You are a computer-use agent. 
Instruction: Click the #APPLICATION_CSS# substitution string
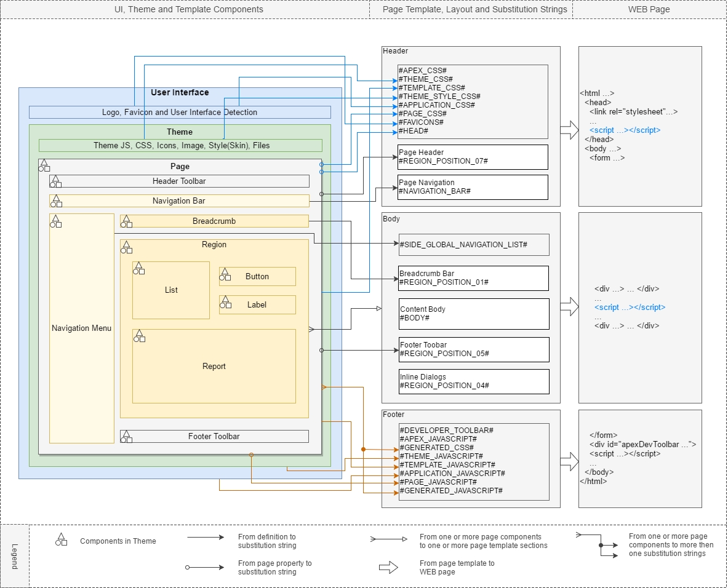tap(436, 105)
